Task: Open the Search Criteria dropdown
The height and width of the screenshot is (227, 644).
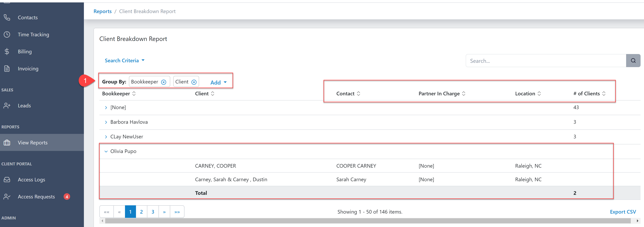Action: [124, 60]
